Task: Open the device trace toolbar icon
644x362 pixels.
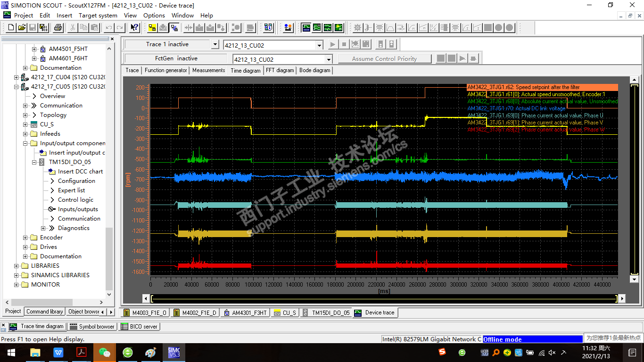Action: pos(306,28)
